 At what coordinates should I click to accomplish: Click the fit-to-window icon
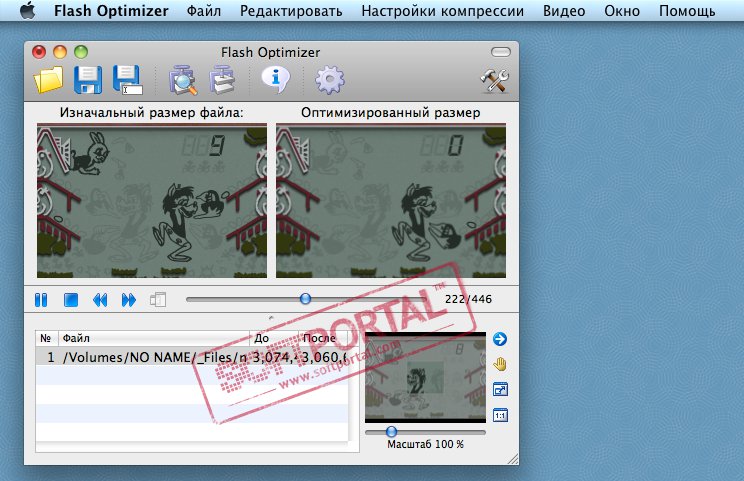point(500,390)
